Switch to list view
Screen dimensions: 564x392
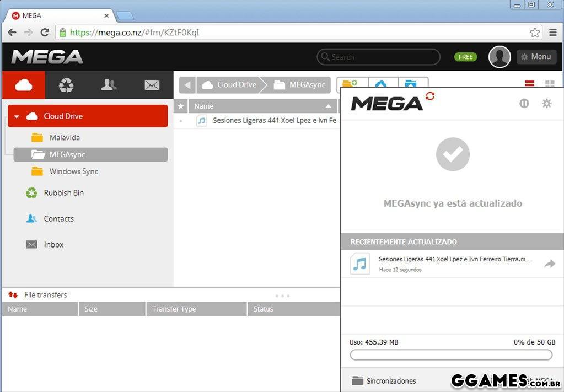point(529,84)
